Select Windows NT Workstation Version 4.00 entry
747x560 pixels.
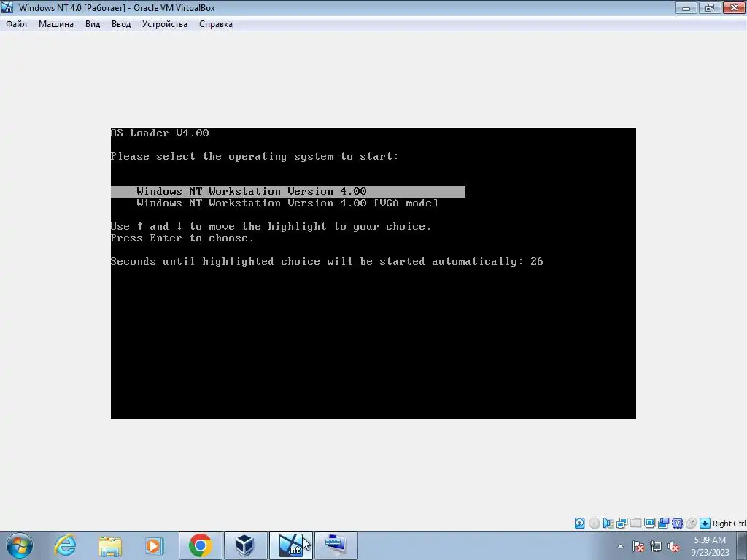(287, 192)
